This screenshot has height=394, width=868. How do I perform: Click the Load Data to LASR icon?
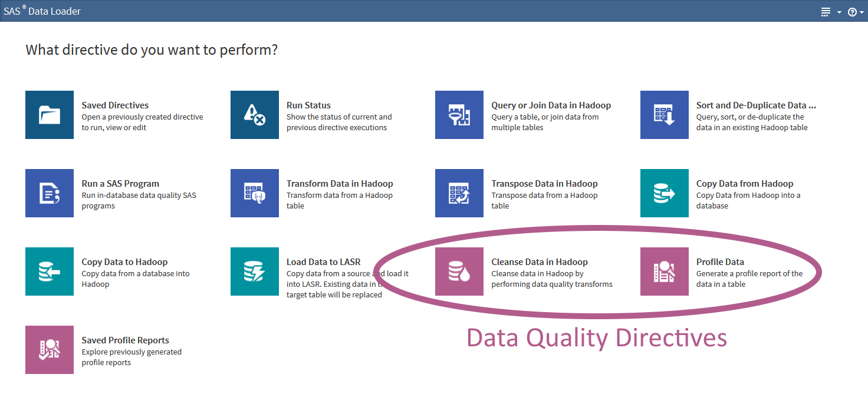[x=254, y=272]
